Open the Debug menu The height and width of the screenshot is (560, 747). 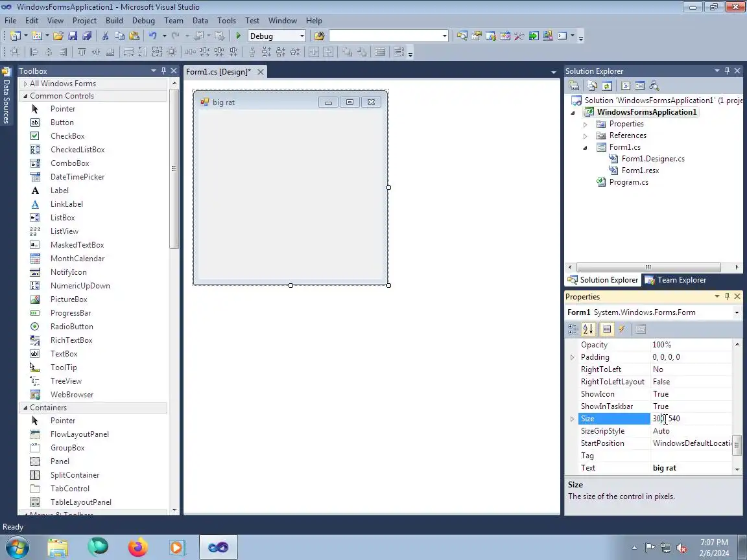point(143,21)
